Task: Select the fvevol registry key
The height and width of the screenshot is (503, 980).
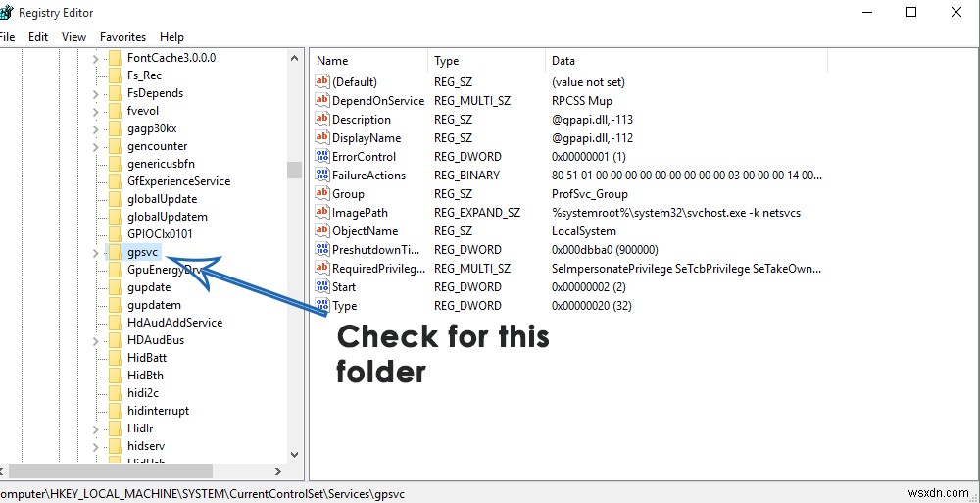Action: [142, 111]
